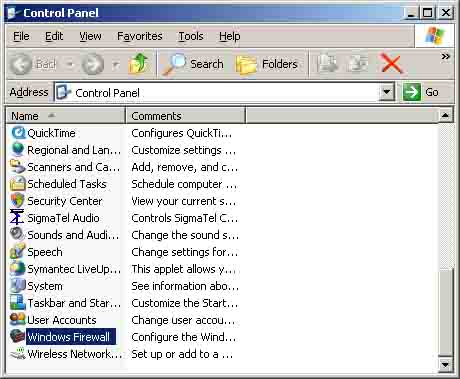Select the Scanners and Cameras icon

[x=18, y=167]
